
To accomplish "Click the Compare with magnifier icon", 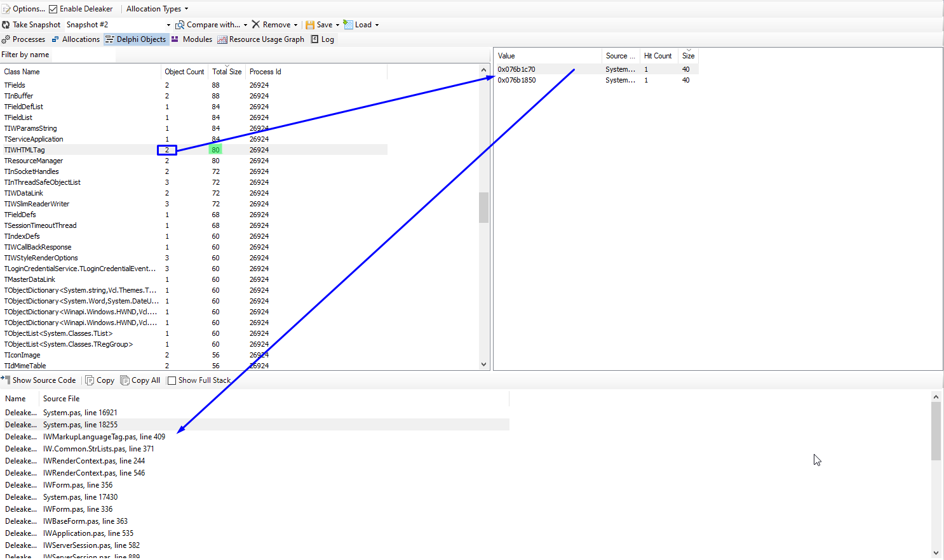I will [180, 25].
